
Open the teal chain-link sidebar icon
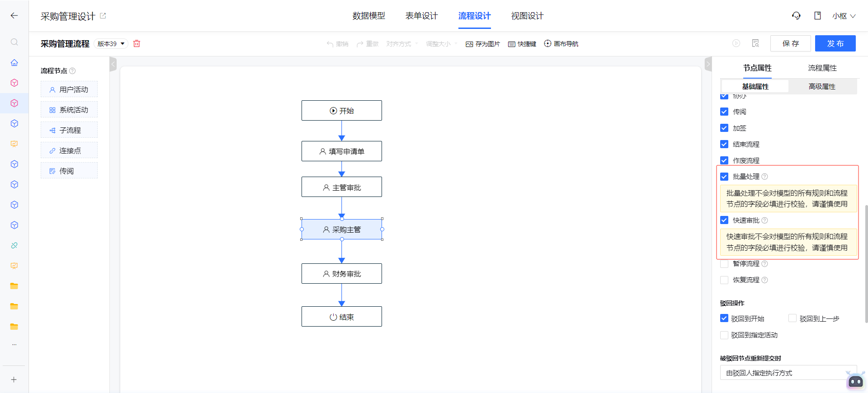[14, 245]
